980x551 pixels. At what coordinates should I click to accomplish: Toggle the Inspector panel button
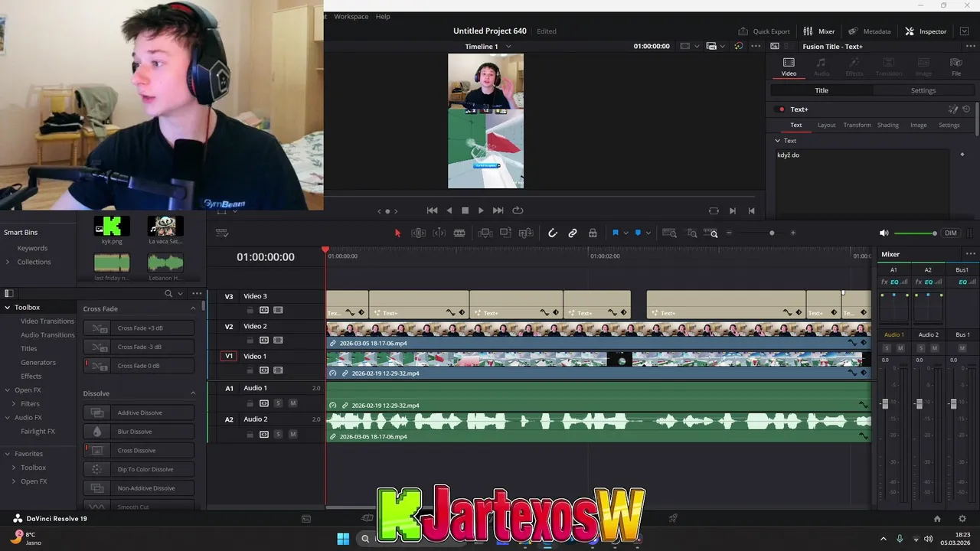click(x=926, y=31)
